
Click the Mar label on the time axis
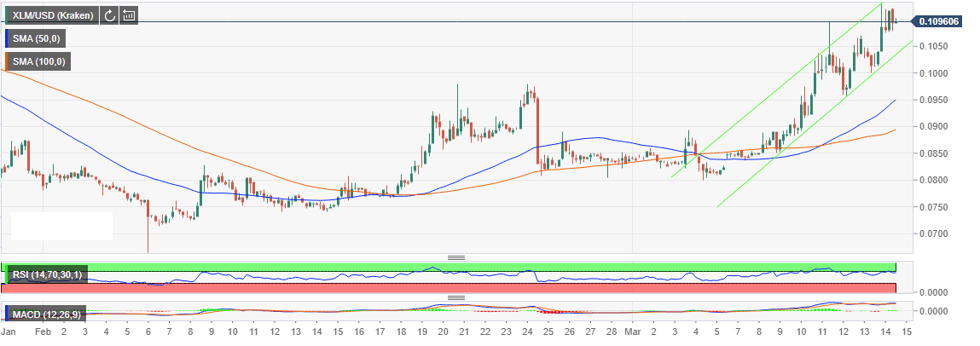(x=633, y=331)
